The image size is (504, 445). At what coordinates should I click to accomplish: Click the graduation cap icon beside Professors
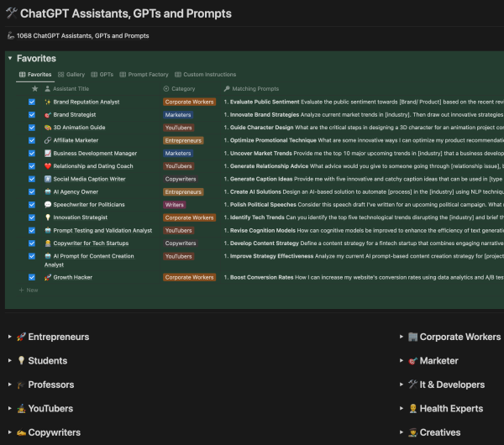point(21,385)
